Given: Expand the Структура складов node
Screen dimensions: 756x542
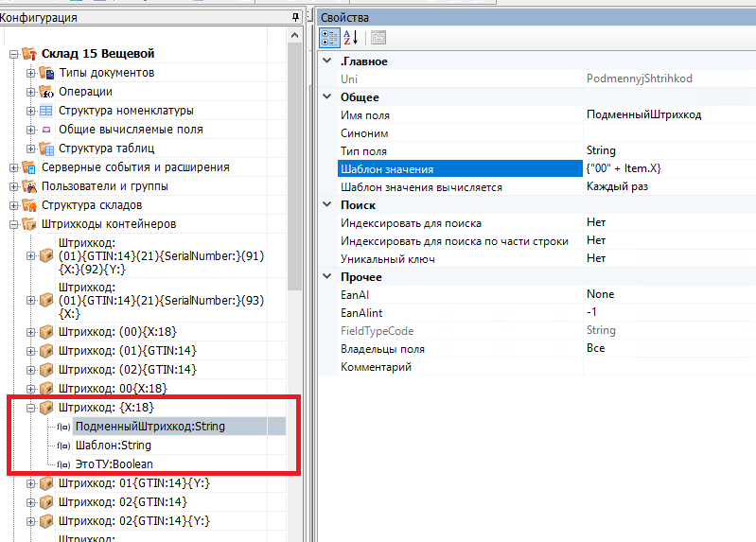Looking at the screenshot, I should pos(14,205).
